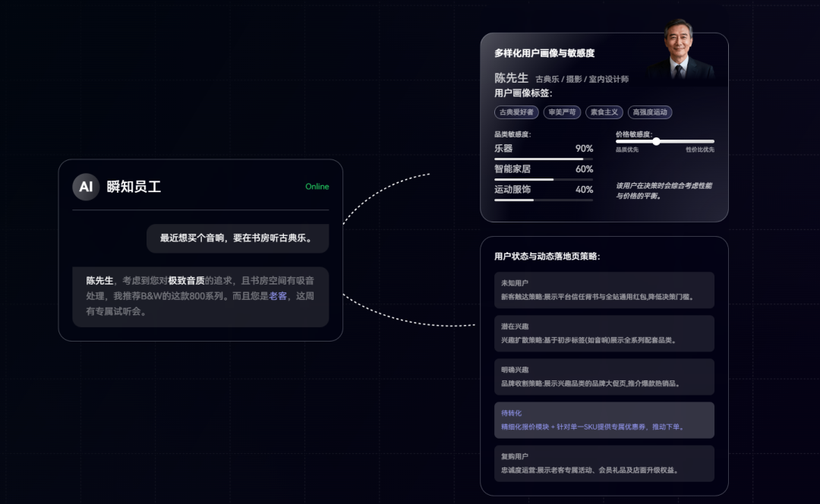This screenshot has height=504, width=820.
Task: Click the 性价比优先 slider label
Action: 700,150
